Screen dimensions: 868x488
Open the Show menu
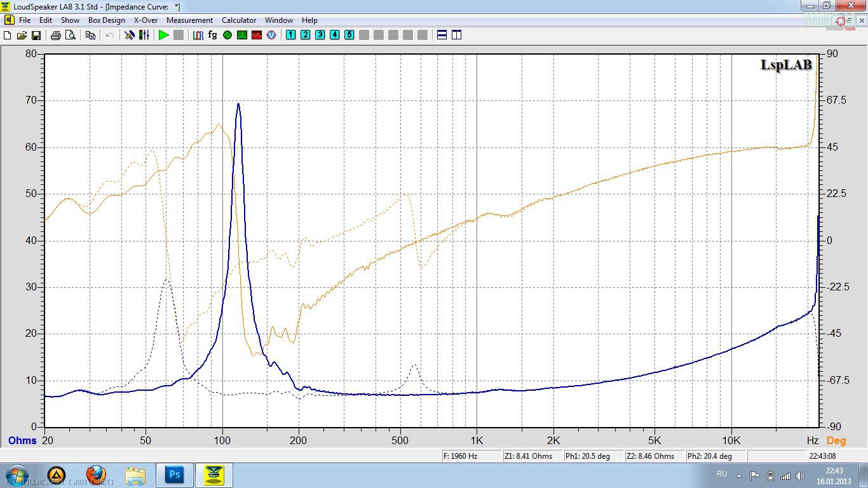point(70,20)
